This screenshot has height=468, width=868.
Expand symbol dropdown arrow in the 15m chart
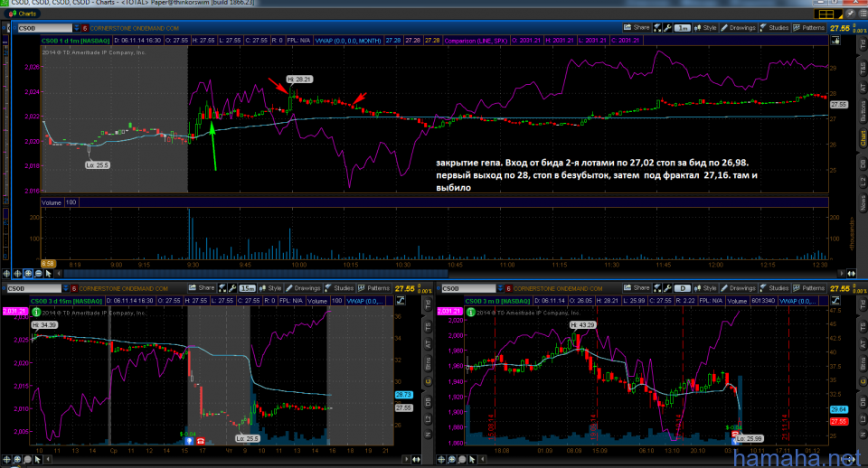pos(65,289)
